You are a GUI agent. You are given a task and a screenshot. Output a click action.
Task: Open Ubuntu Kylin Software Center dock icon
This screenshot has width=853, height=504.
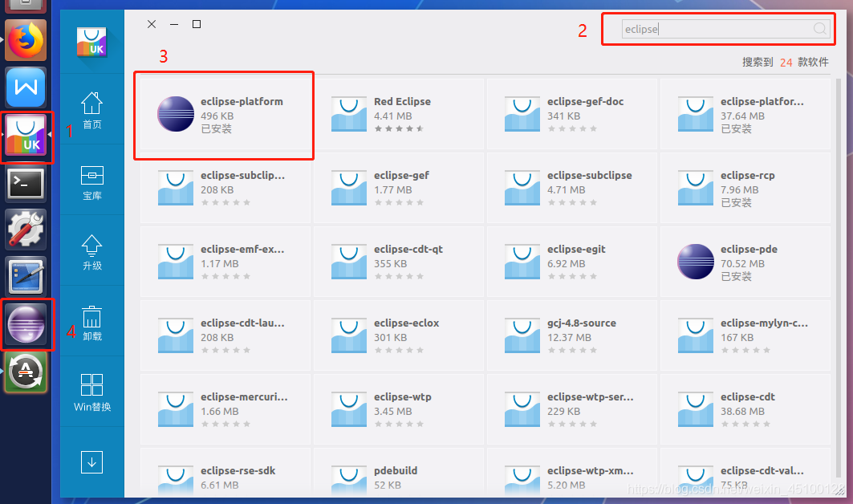26,135
